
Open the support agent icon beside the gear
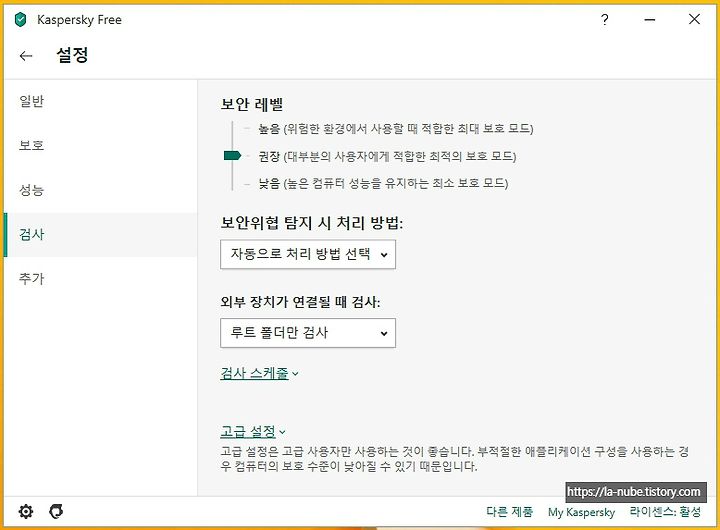(x=56, y=511)
